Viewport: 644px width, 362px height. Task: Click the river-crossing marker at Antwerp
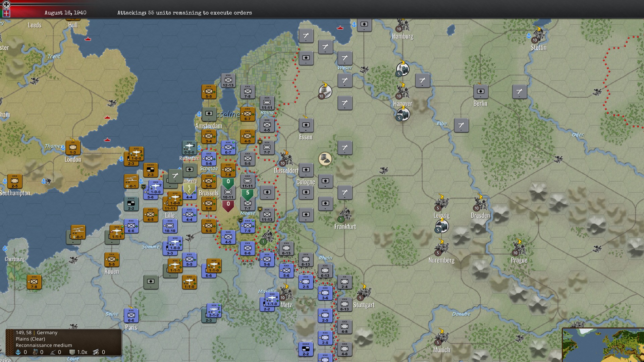coord(189,189)
